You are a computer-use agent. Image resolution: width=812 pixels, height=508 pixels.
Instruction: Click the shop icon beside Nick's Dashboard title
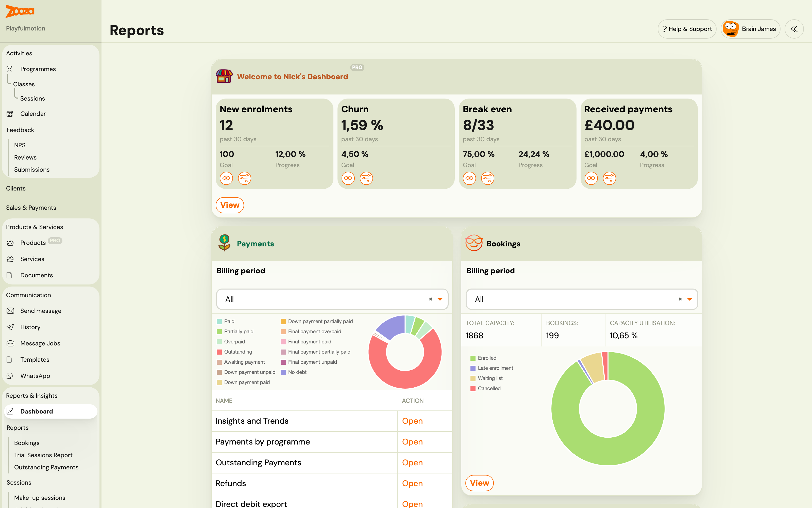(x=224, y=76)
